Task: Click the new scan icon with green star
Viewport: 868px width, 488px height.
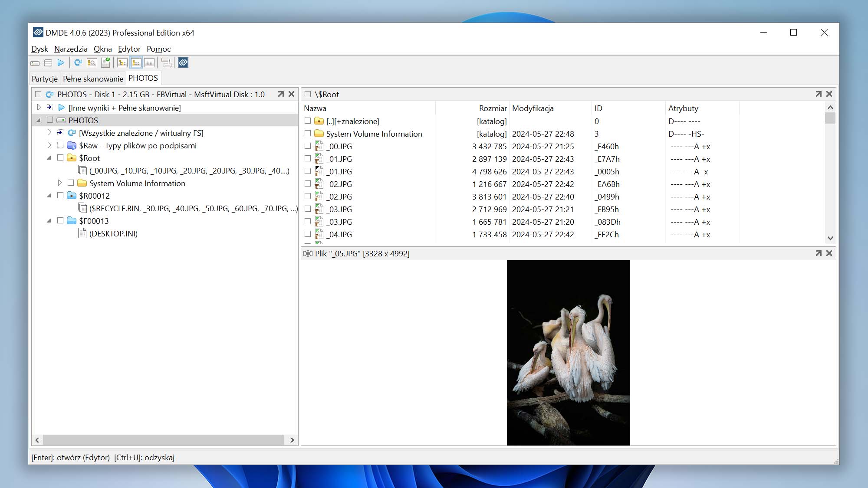Action: [105, 62]
